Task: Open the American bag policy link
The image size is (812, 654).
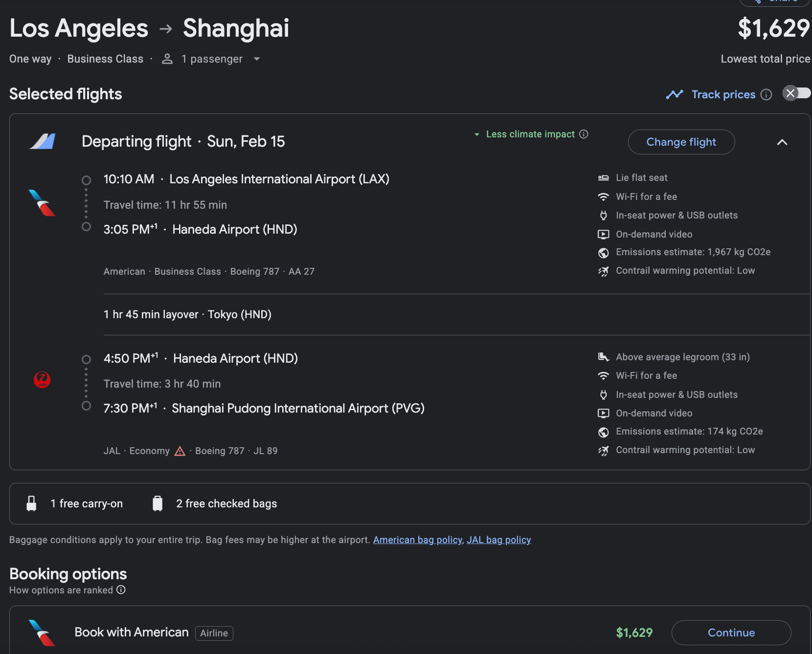Action: click(417, 540)
